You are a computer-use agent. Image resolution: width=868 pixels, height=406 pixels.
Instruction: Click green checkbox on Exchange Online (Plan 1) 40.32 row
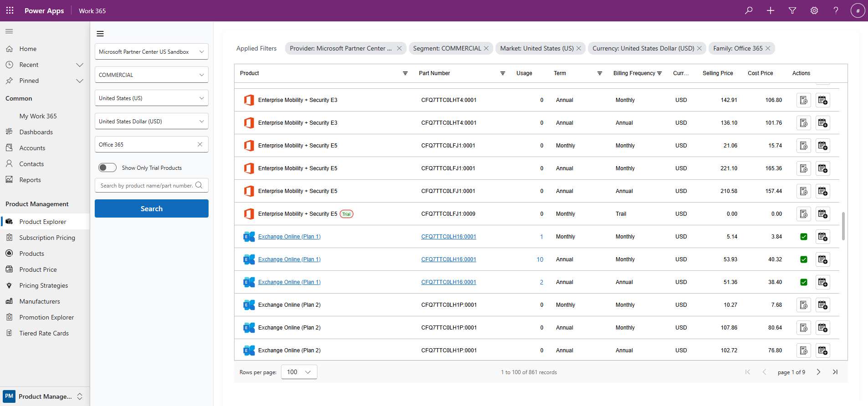(x=804, y=259)
